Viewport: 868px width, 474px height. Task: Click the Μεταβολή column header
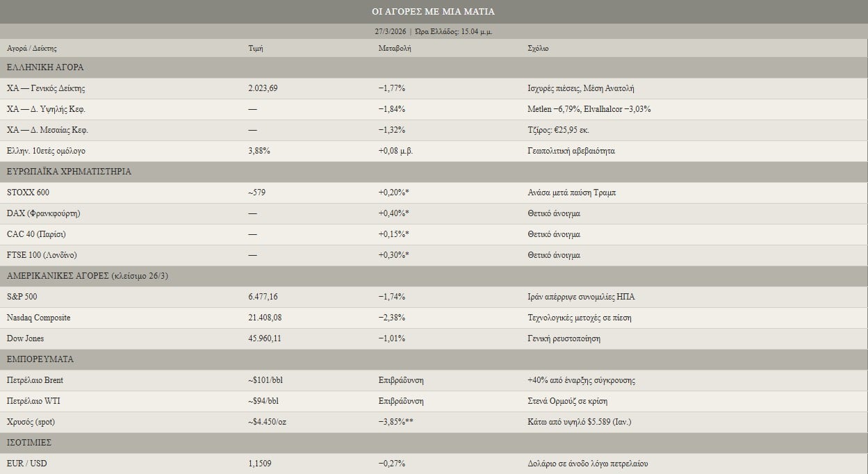pyautogui.click(x=394, y=49)
